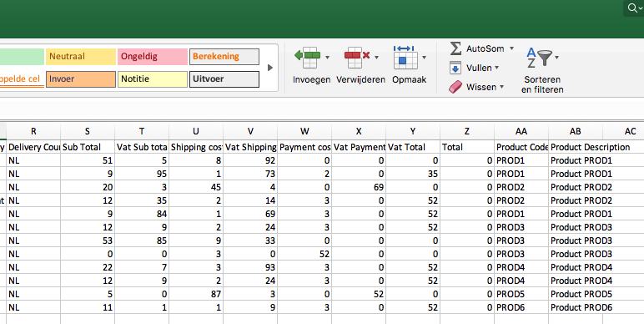Open the Vullen dropdown arrow

tap(497, 68)
